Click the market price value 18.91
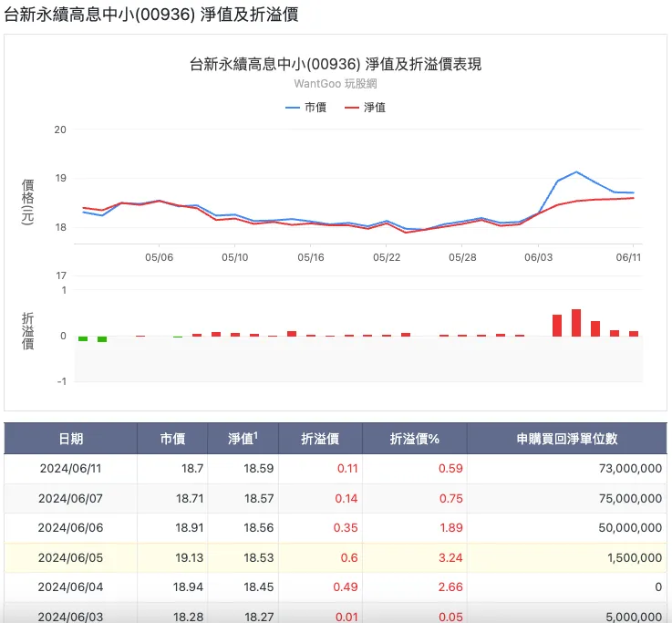This screenshot has width=672, height=623. [189, 528]
